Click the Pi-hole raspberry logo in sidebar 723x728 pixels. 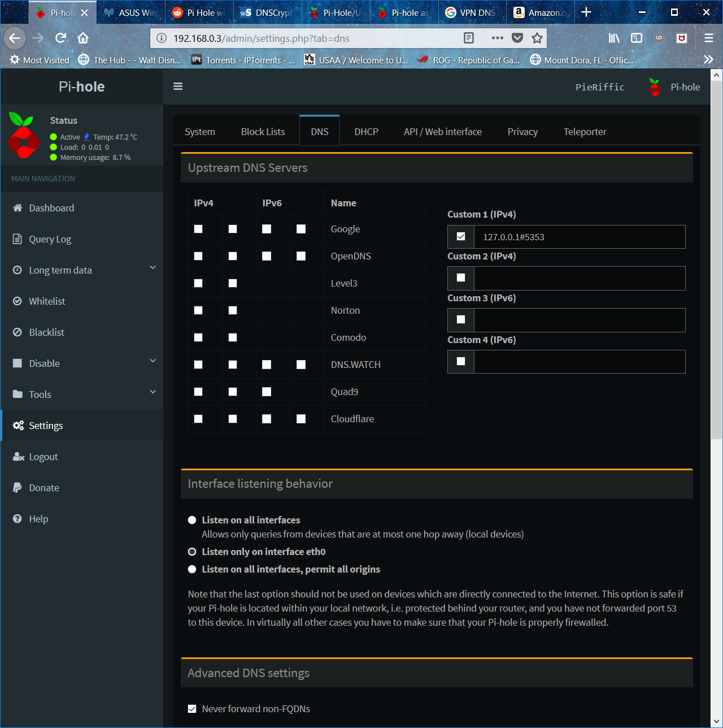coord(23,136)
